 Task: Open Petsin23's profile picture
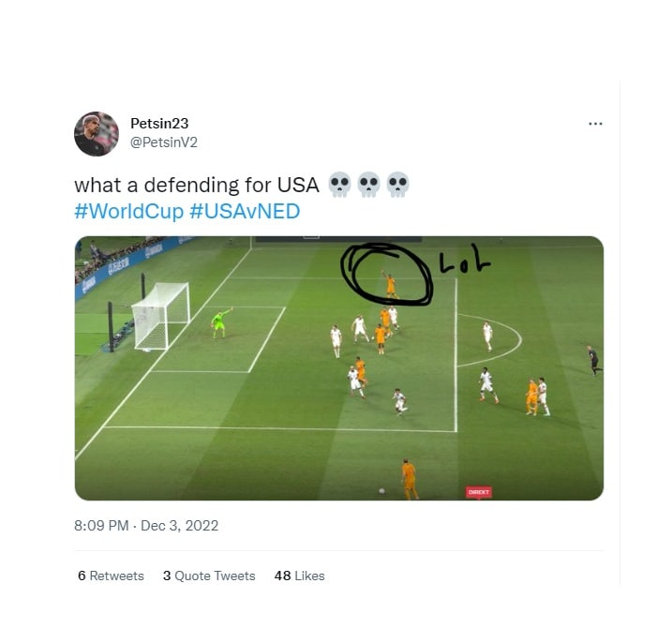97,134
